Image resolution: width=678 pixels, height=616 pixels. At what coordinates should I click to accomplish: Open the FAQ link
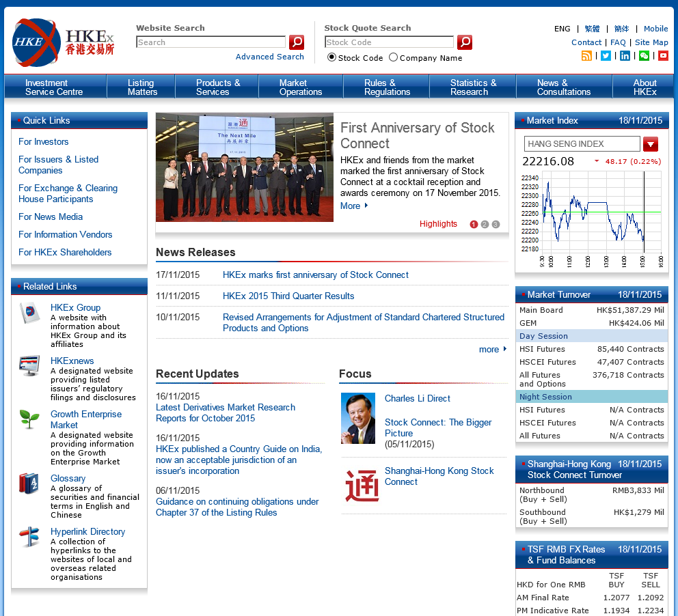point(618,42)
